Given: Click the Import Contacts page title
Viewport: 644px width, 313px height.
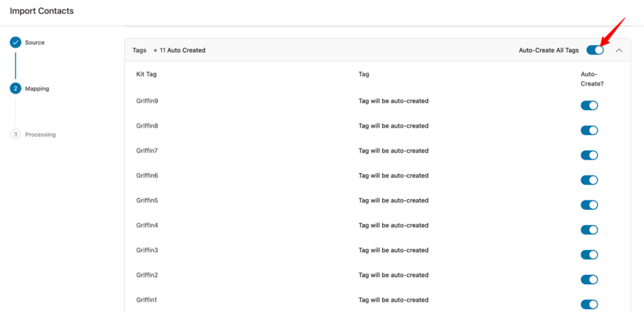Looking at the screenshot, I should [x=42, y=11].
